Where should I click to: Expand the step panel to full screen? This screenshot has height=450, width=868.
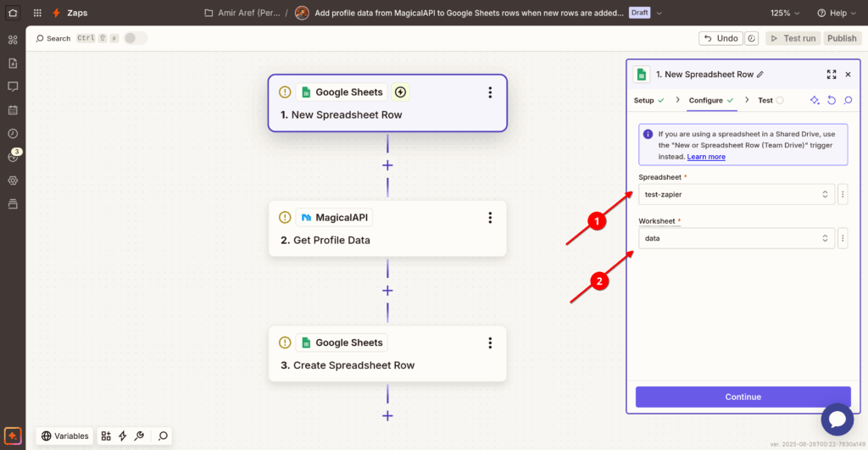pyautogui.click(x=832, y=75)
